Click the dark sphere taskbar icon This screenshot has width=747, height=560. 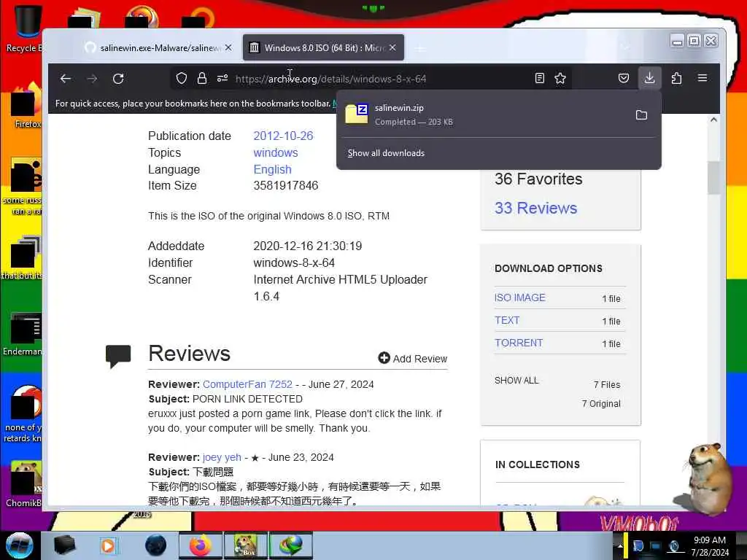[x=156, y=545]
